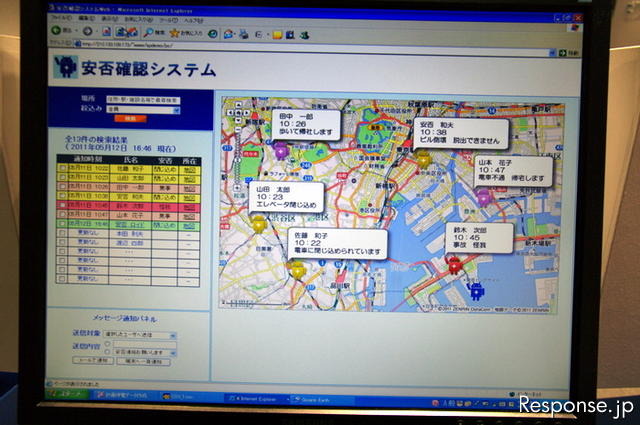Click the yellow folder toolbar icon

pyautogui.click(x=278, y=35)
